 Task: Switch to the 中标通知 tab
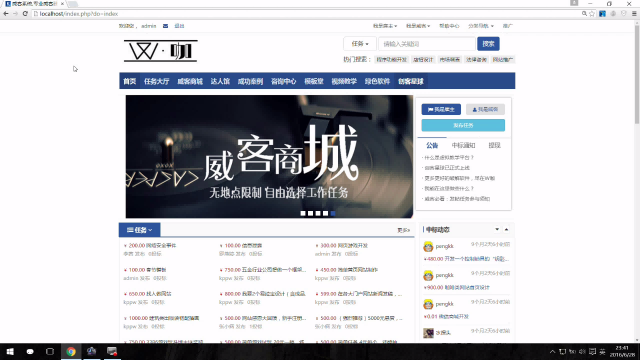point(463,145)
